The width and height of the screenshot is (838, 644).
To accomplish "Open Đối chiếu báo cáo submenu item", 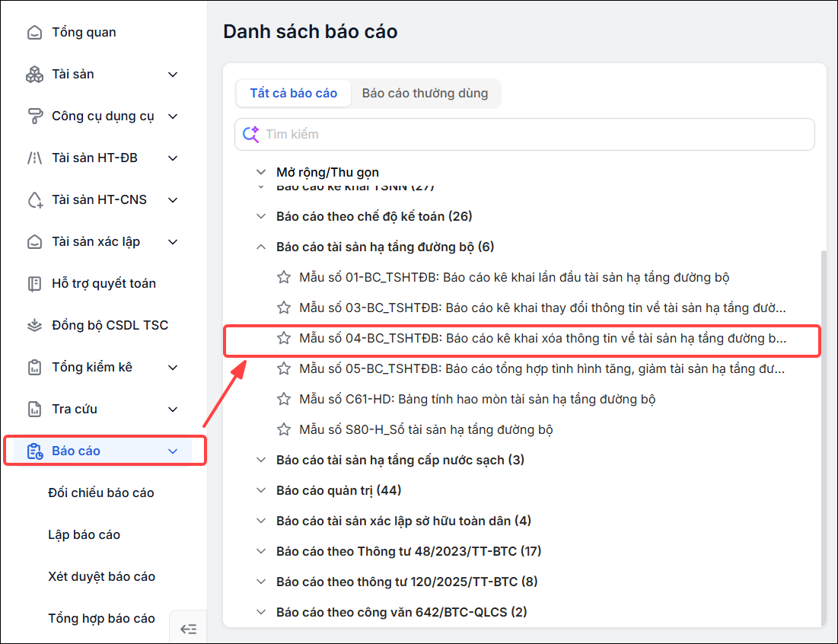I will click(101, 493).
